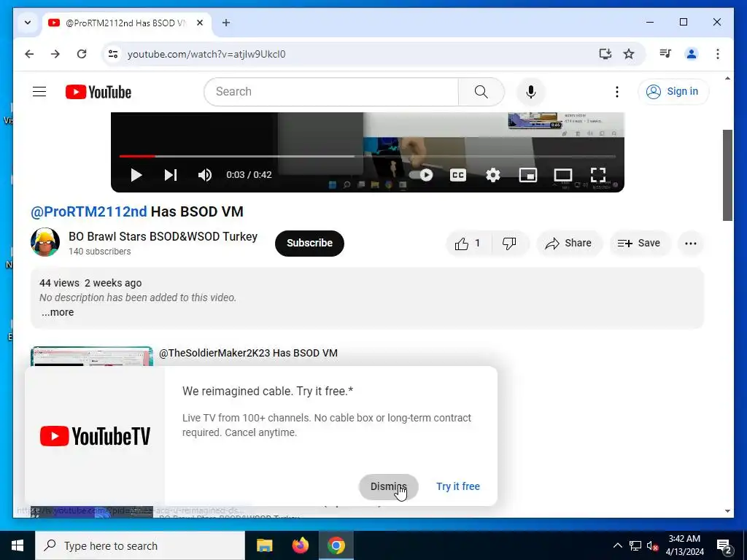Open YouTube settings three-dot menu
Viewport: 747px width, 560px height.
point(617,92)
